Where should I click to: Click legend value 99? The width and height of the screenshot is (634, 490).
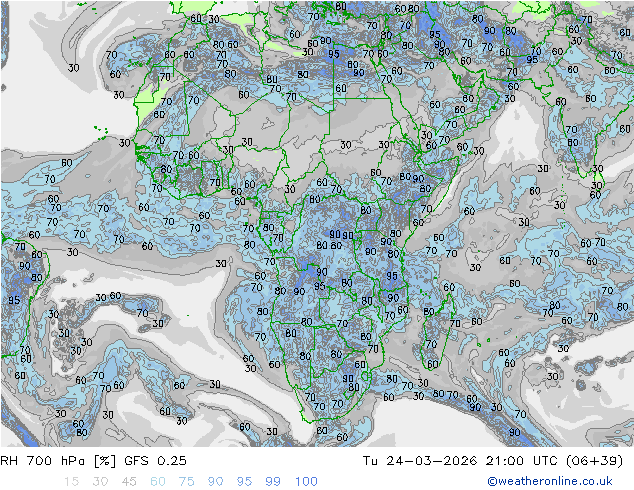point(273,481)
